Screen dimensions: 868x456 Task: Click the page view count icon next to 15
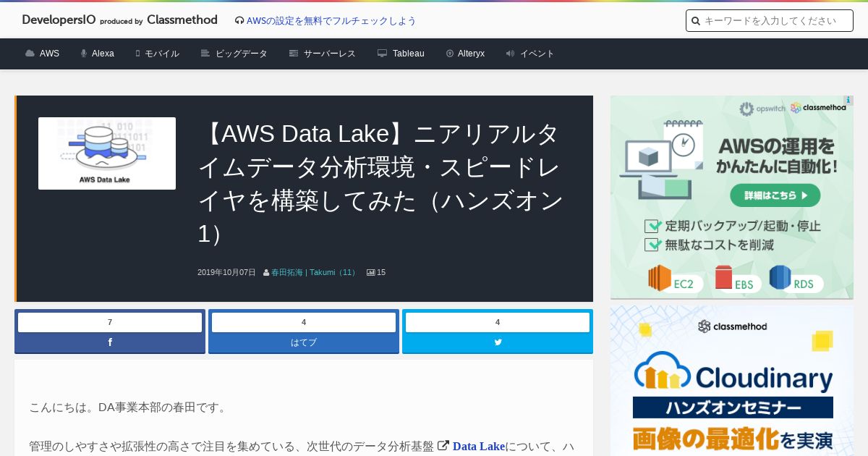click(370, 273)
